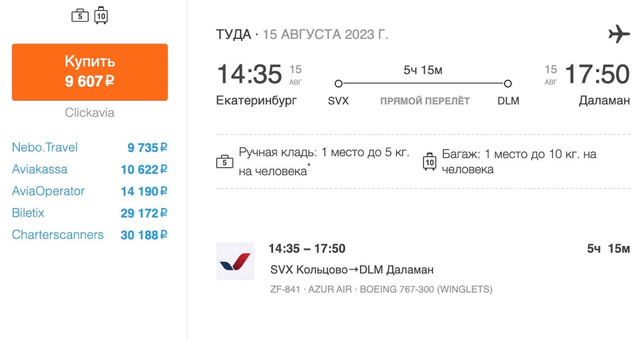The width and height of the screenshot is (644, 341).
Task: Click the hand luggage icon beside Ручная кладь
Action: click(x=224, y=162)
